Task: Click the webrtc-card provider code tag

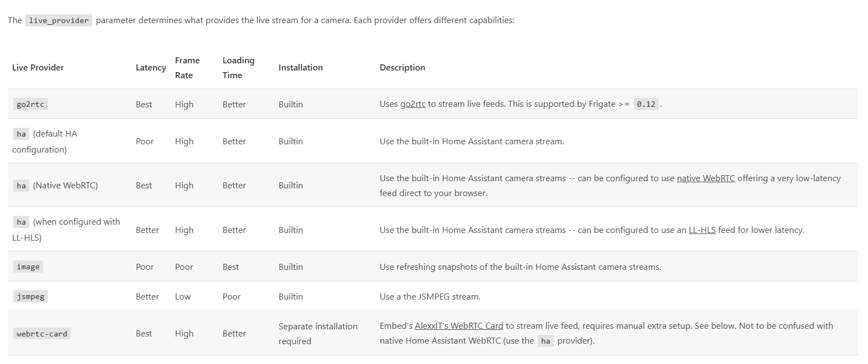Action: tap(42, 334)
